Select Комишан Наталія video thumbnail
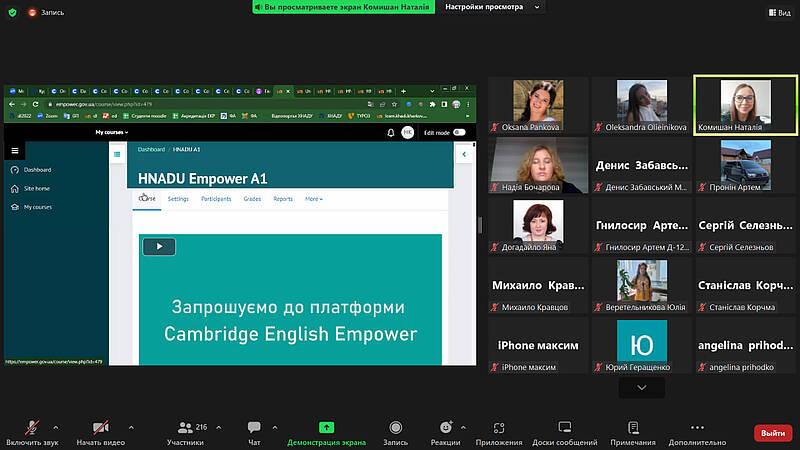 745,106
